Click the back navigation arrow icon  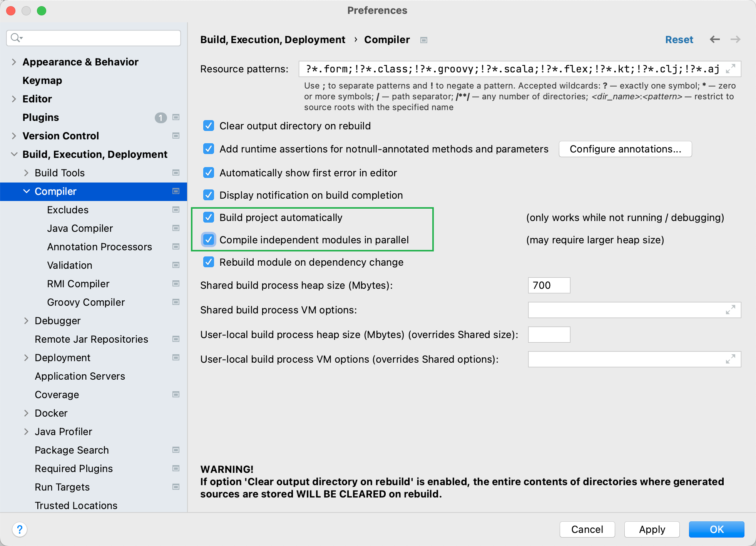[714, 39]
